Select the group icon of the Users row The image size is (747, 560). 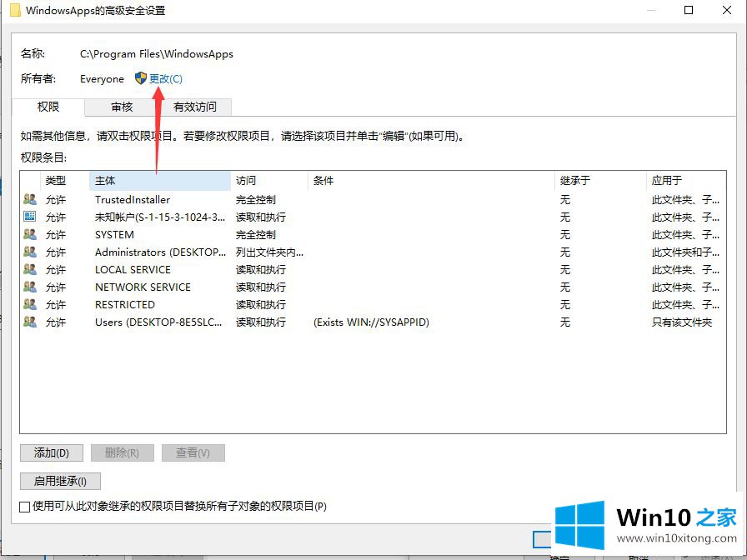pos(30,322)
